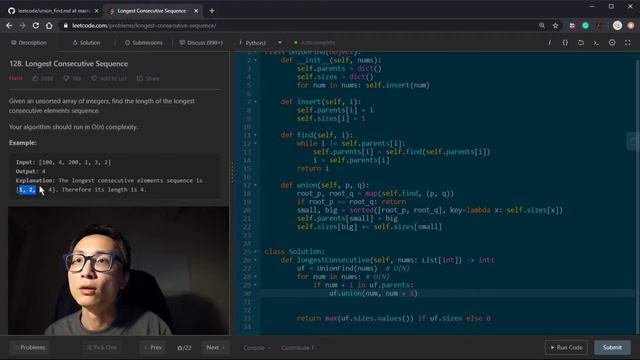640x360 pixels.
Task: Toggle the Autocomplete indicator
Action: (x=314, y=42)
